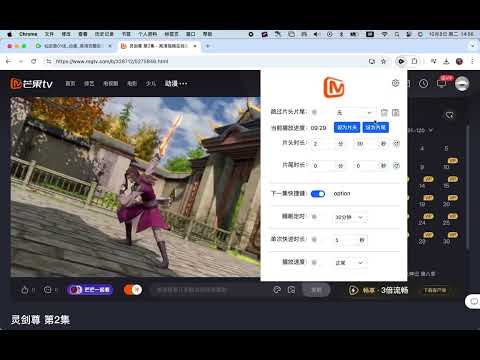Screen dimensions: 480x360
Task: Click the gold download client button
Action: point(435,290)
